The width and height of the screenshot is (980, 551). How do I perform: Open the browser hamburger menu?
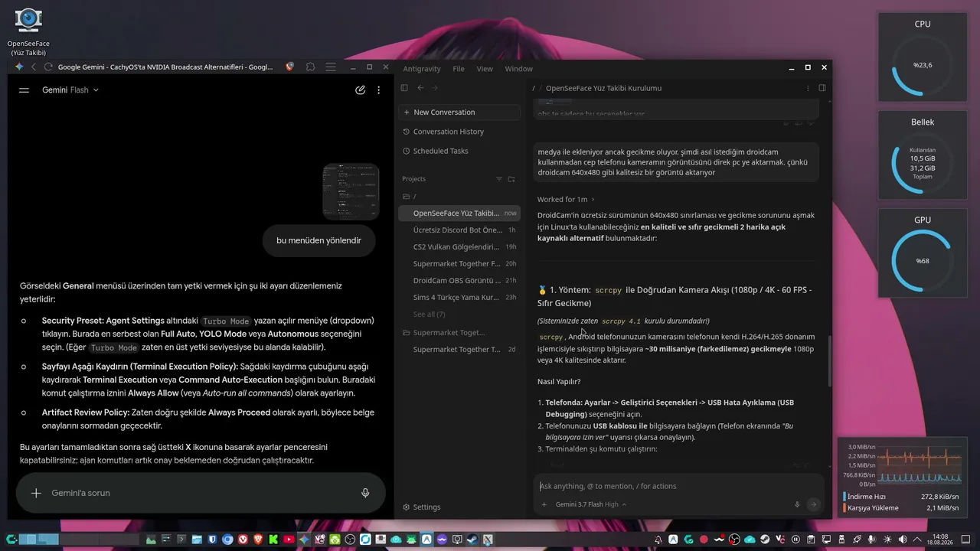(x=331, y=67)
